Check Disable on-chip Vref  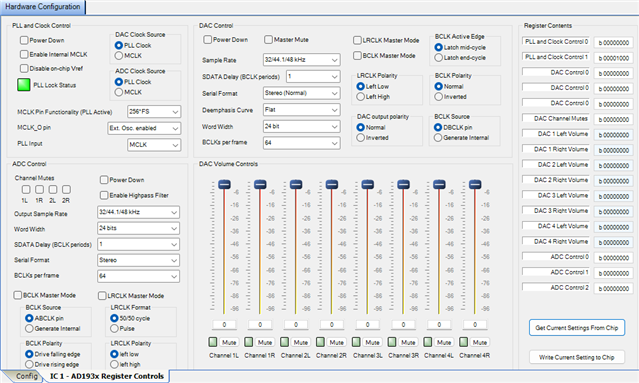tap(24, 68)
